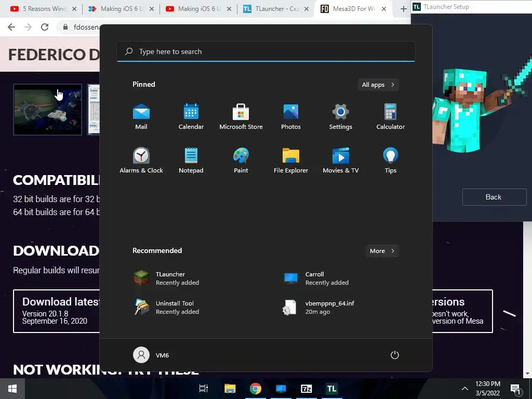Open the spaceship game screenshot thumbnail
532x399 pixels.
click(x=47, y=110)
